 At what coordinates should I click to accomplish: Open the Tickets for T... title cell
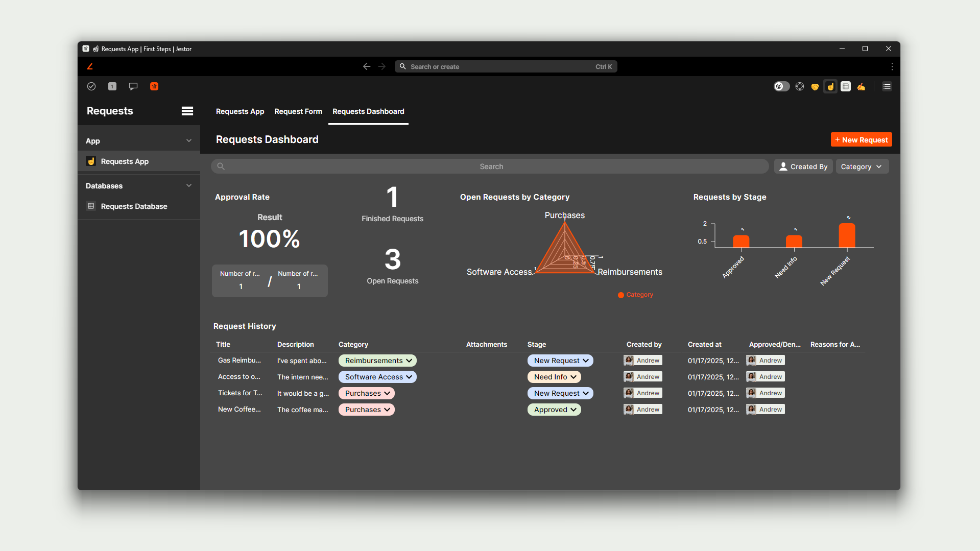tap(240, 393)
